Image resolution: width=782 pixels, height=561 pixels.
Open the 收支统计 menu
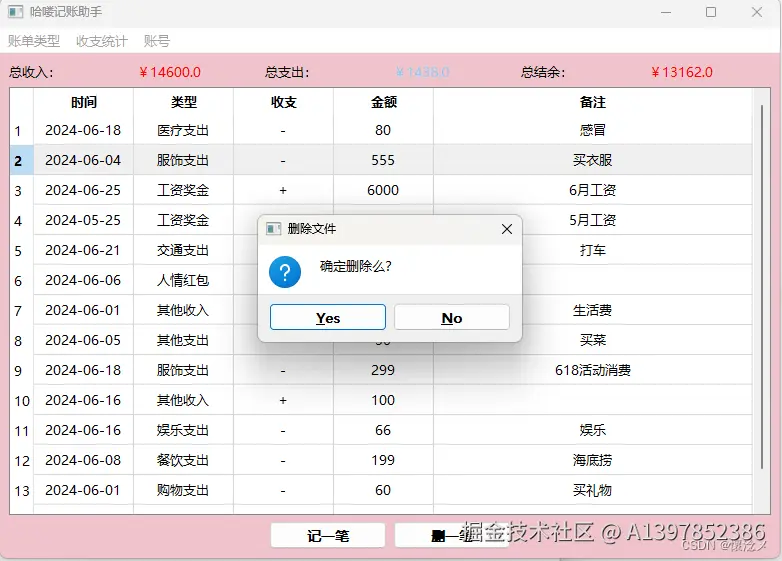coord(102,41)
